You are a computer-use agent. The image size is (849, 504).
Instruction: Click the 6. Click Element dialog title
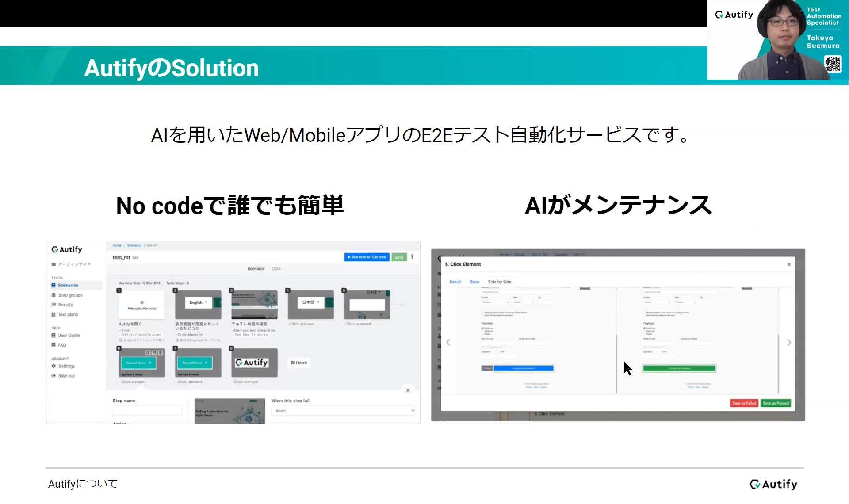point(463,264)
